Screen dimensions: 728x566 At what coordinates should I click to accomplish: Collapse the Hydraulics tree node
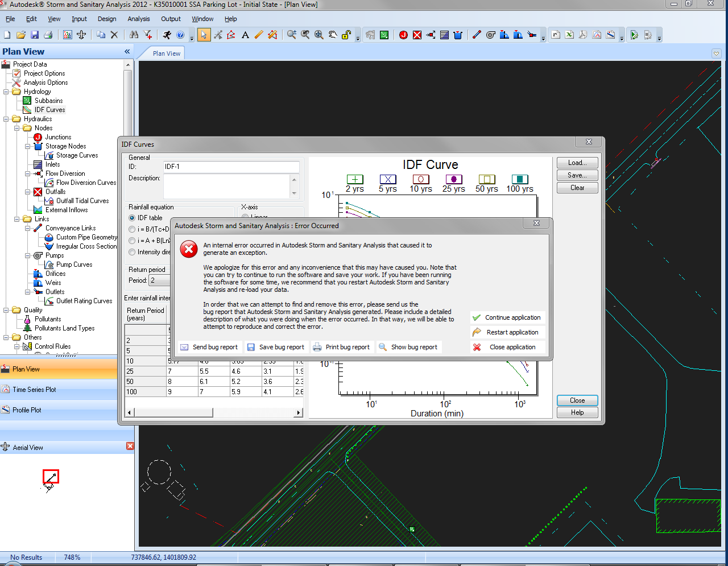click(x=6, y=119)
